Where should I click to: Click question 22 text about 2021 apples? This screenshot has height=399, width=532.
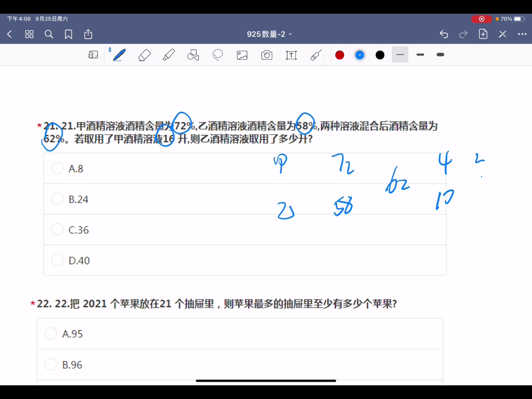click(x=217, y=304)
